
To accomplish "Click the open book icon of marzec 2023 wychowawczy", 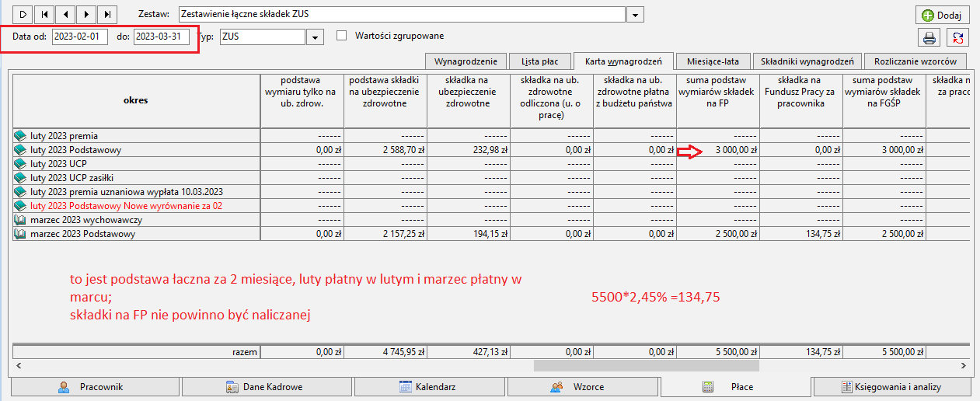I will (20, 220).
